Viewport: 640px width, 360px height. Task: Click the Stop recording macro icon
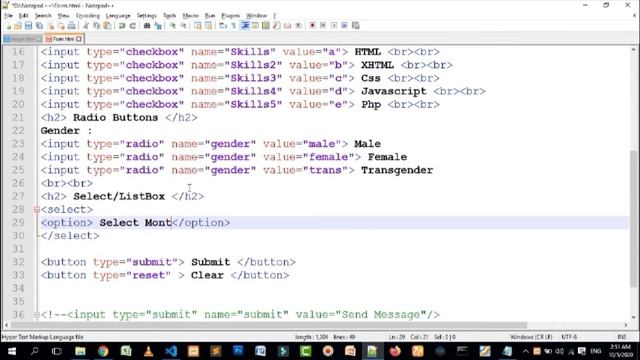coord(323,26)
